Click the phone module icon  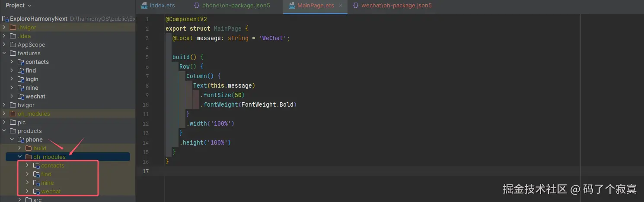(x=21, y=140)
